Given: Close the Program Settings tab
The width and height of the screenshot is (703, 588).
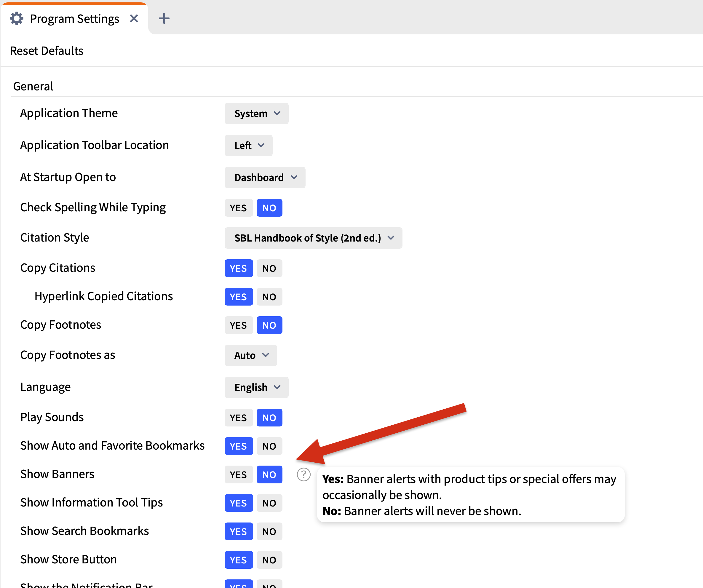Looking at the screenshot, I should click(134, 18).
